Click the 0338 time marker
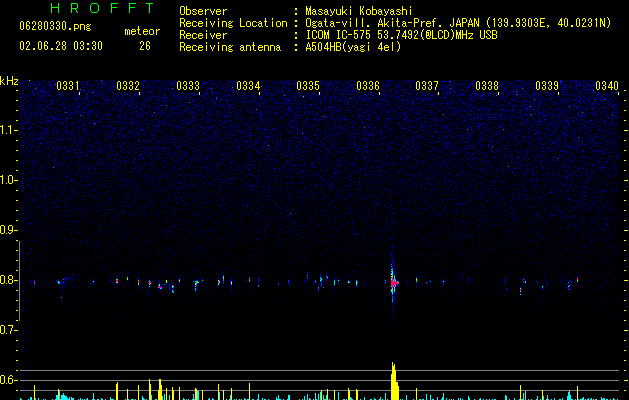The width and height of the screenshot is (629, 400). pyautogui.click(x=487, y=86)
